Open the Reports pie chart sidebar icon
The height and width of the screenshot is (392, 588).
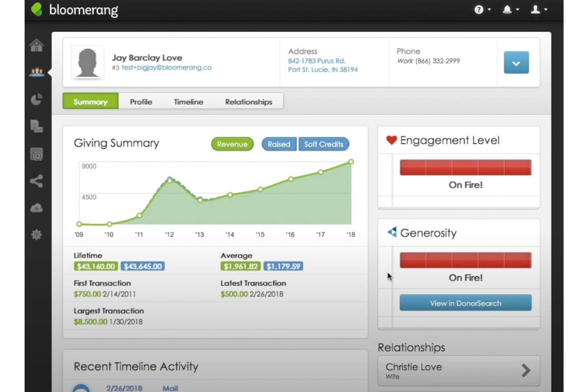pyautogui.click(x=37, y=99)
